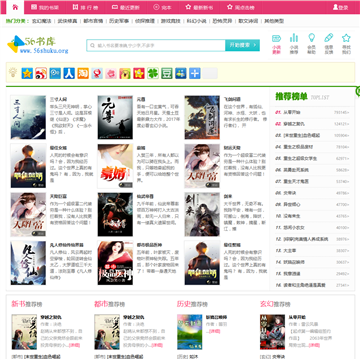The height and width of the screenshot is (360, 360).
Task: Click the green clover share icon
Action: coord(153,73)
